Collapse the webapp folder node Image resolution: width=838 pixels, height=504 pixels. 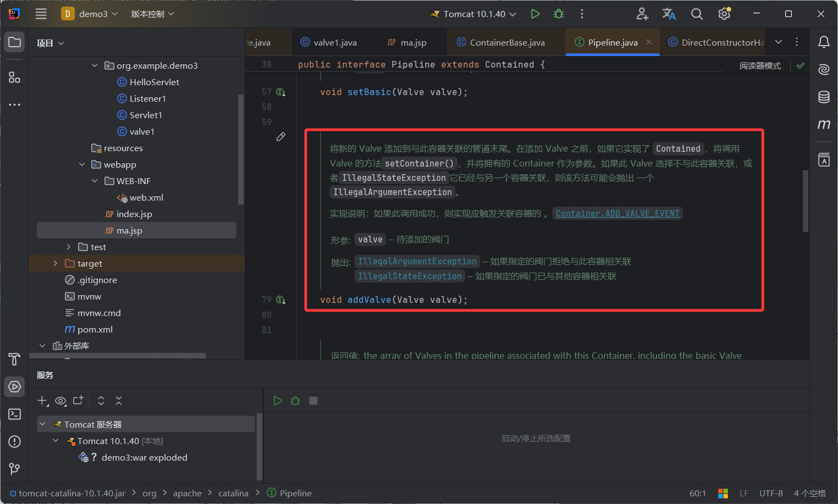(82, 165)
